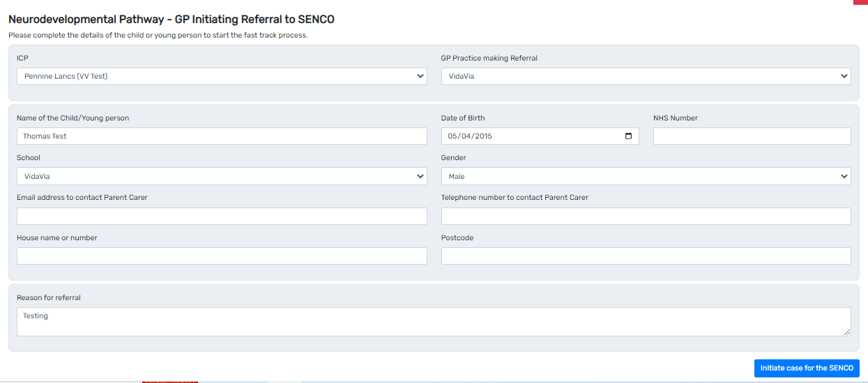The width and height of the screenshot is (868, 383).
Task: Click the Name of the Child/Young person field
Action: [222, 136]
